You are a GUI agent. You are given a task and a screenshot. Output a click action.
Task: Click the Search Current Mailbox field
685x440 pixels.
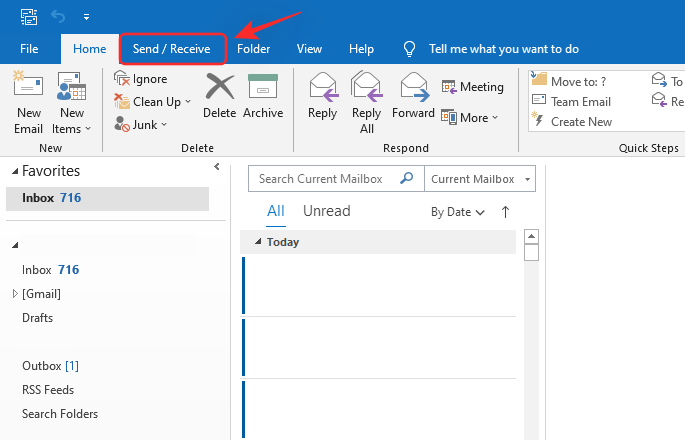tap(326, 179)
